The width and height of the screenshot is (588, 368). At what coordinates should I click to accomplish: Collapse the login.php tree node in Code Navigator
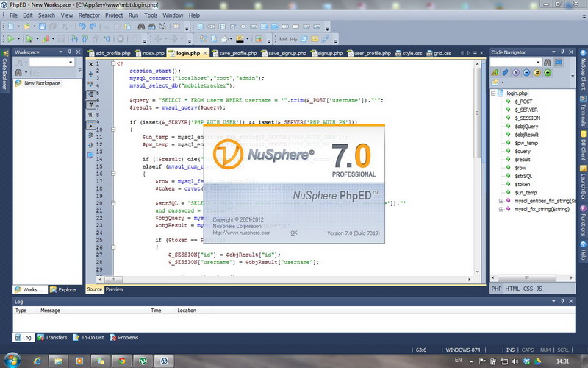coord(493,93)
